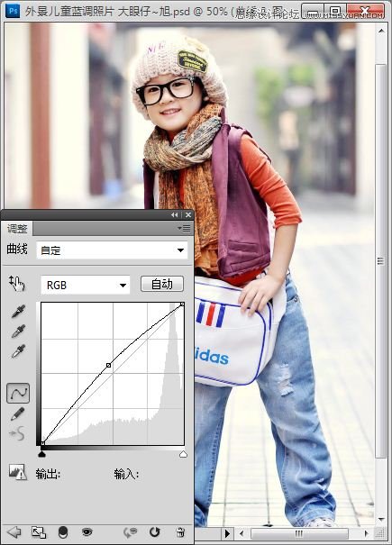Switch panel to expanded view icon
This screenshot has height=545, width=392.
click(39, 532)
